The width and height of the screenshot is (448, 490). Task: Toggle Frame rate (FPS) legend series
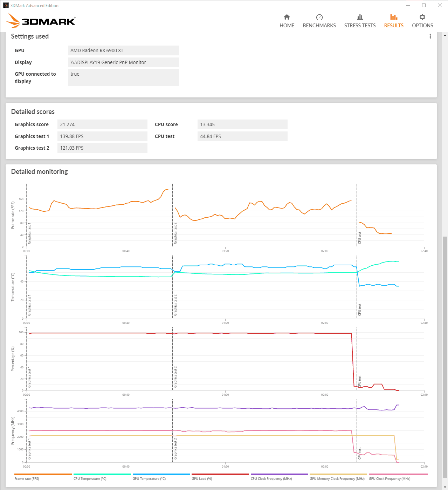43,477
